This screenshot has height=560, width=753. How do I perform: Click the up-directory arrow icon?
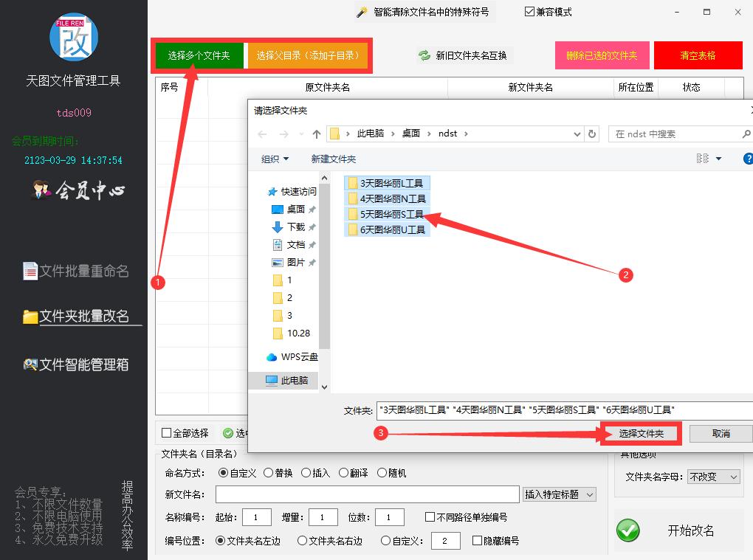(317, 134)
